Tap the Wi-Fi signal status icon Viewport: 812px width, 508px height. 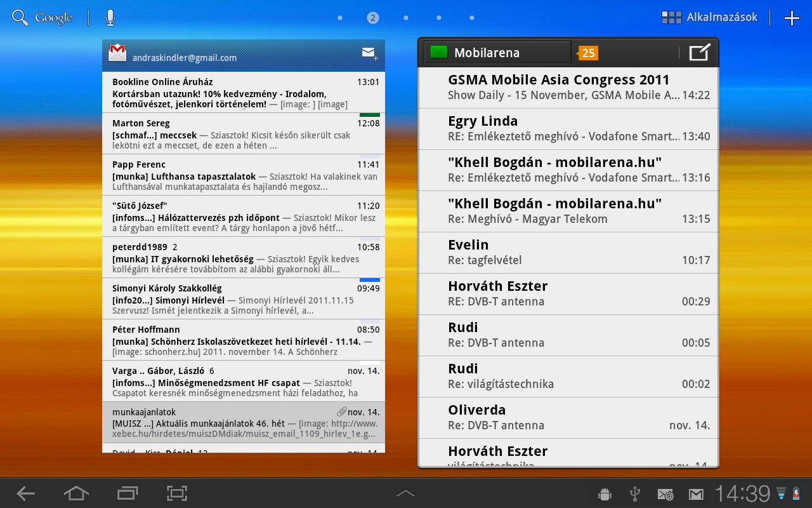[782, 493]
